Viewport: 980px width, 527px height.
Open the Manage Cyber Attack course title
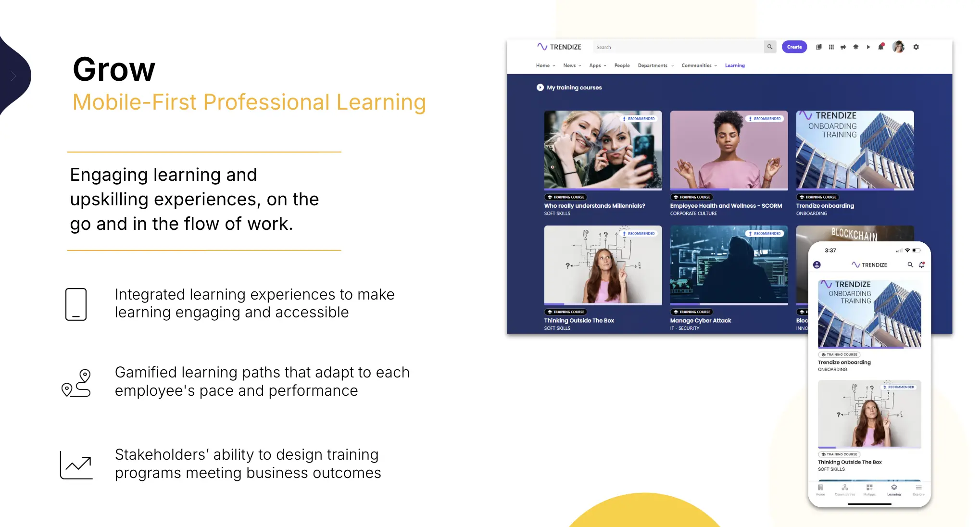701,321
